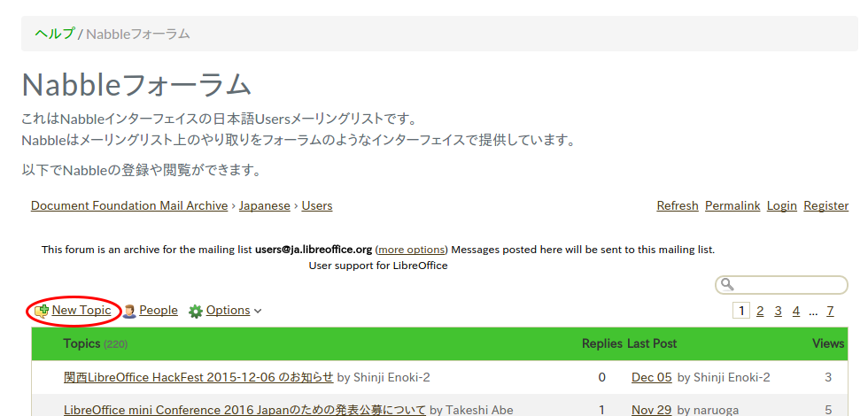
Task: Go to page 4 of topics
Action: pyautogui.click(x=796, y=312)
